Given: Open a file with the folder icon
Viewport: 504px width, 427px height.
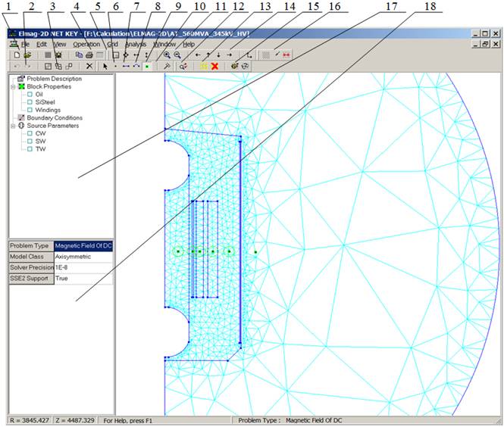Looking at the screenshot, I should click(x=27, y=55).
